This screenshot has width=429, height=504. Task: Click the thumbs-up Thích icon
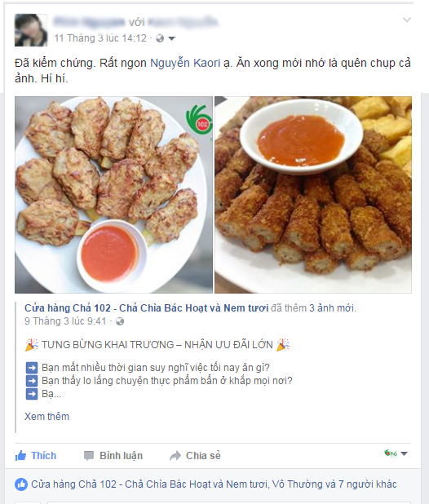[20, 455]
